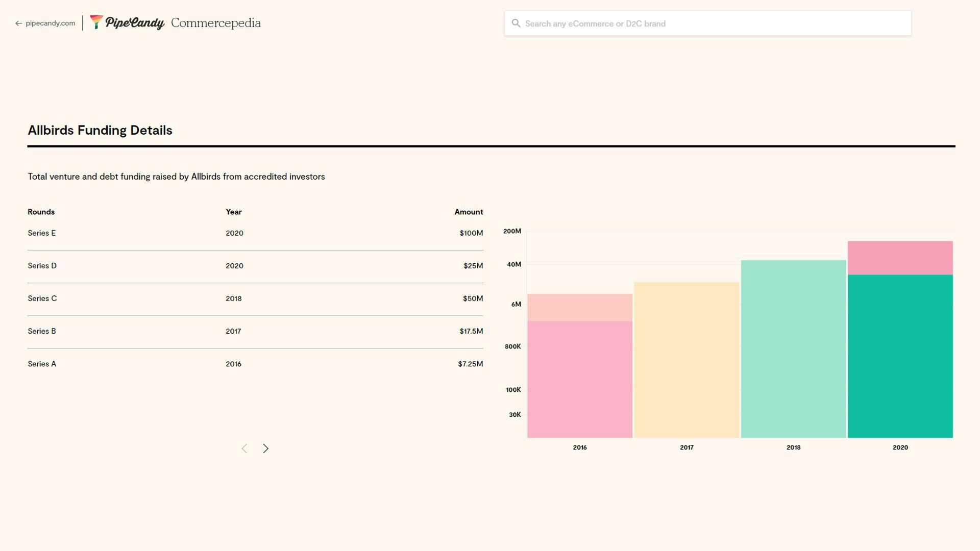The height and width of the screenshot is (551, 980).
Task: Click the 100K y-axis label
Action: 513,390
